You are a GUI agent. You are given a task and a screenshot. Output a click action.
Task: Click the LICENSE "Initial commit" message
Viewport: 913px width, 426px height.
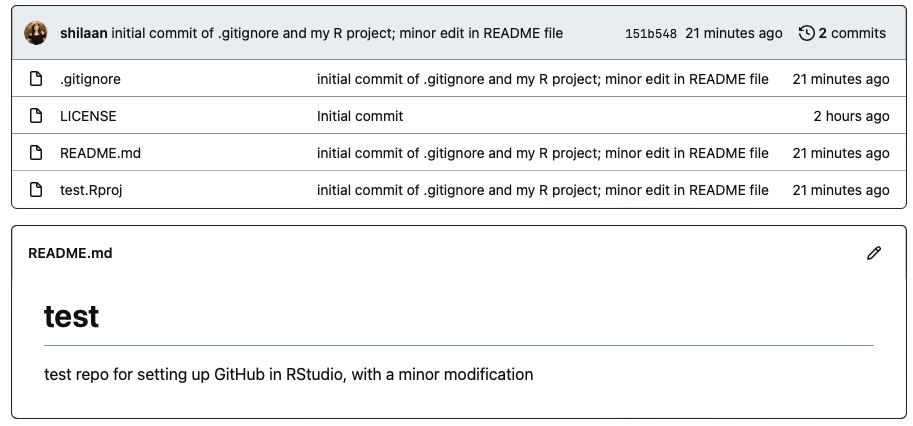pos(360,116)
